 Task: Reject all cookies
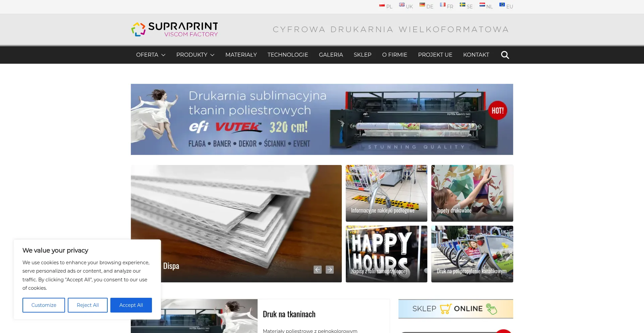point(88,305)
